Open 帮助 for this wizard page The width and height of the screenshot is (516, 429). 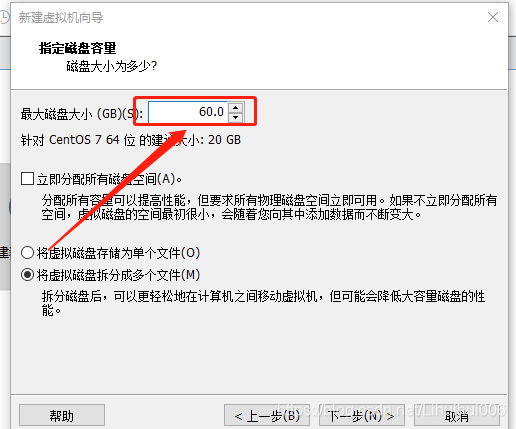pos(62,415)
